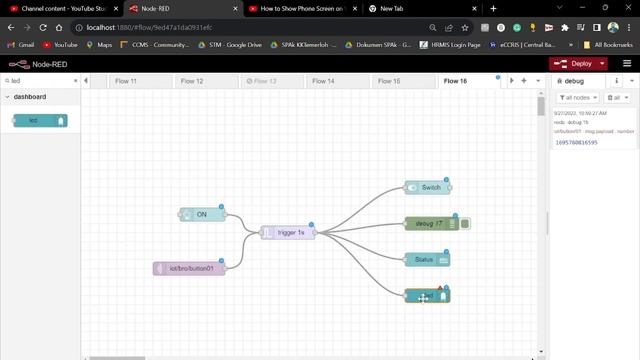
Task: Click the vertical canvas scrollbar thumb
Action: tap(541, 106)
